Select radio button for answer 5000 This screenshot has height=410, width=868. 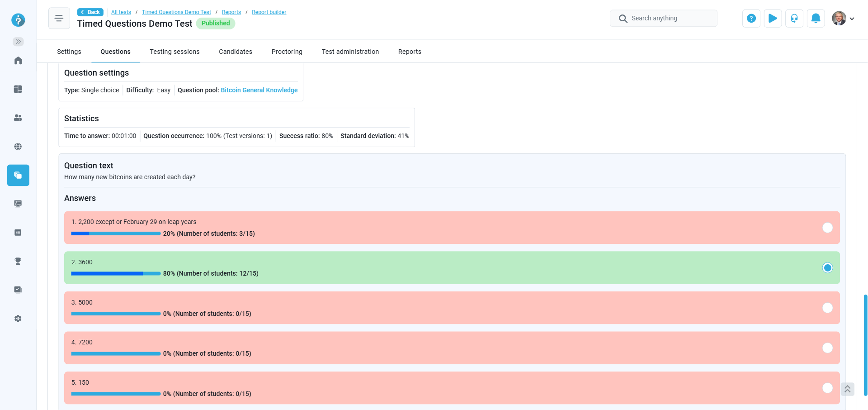pyautogui.click(x=827, y=308)
